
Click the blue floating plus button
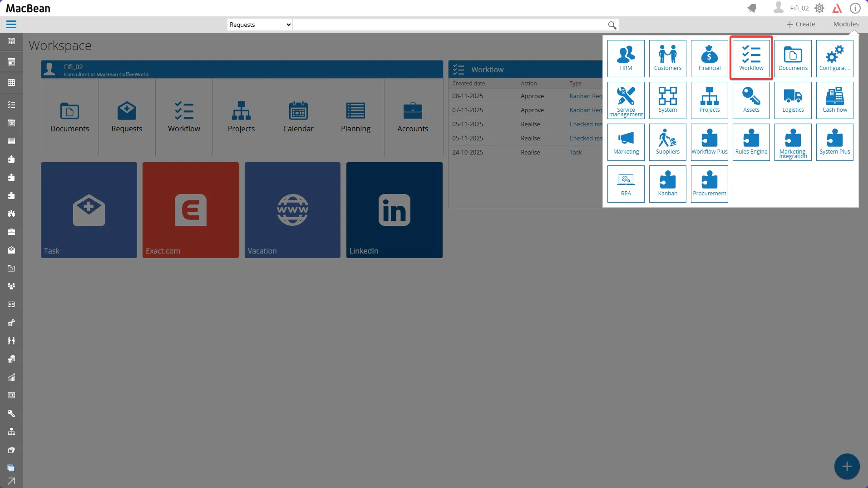(846, 466)
